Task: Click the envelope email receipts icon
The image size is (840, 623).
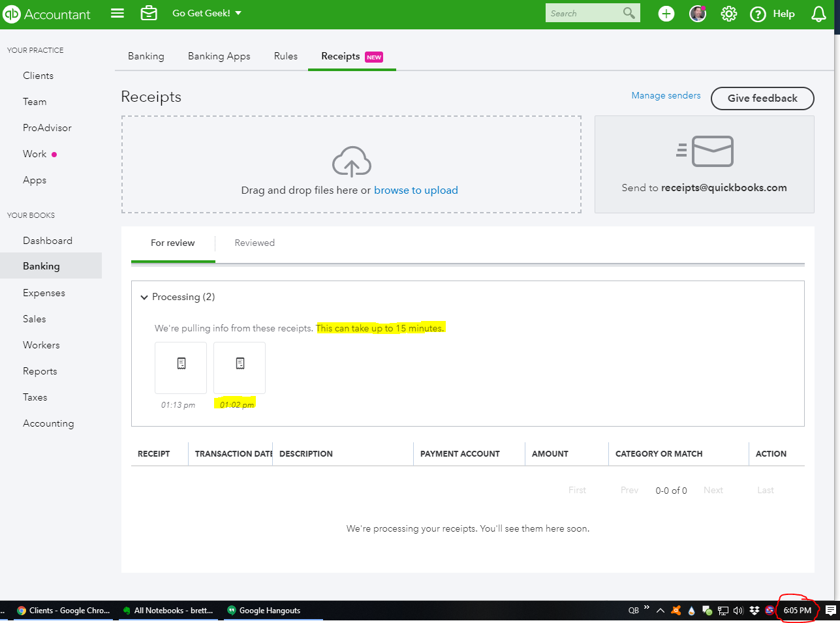Action: tap(705, 151)
